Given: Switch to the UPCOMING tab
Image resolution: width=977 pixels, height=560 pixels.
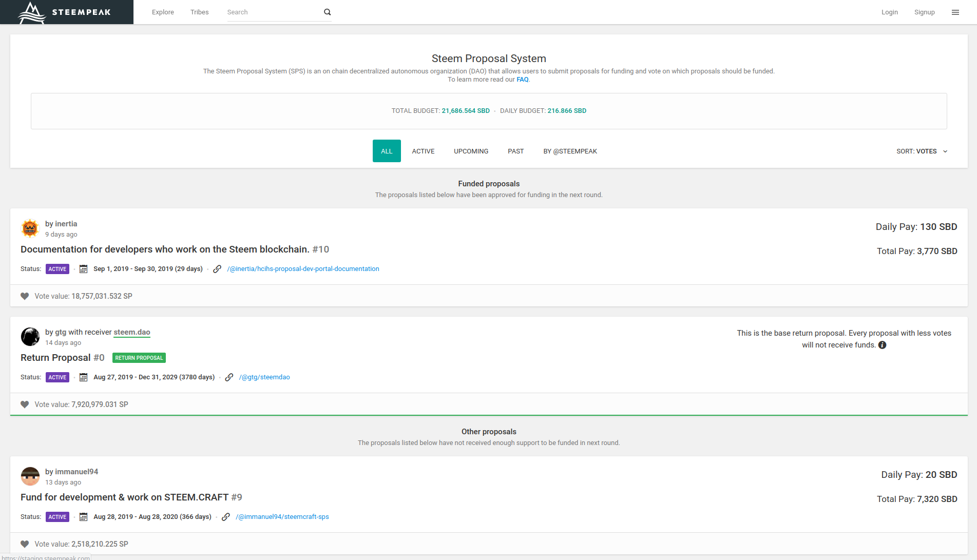Looking at the screenshot, I should tap(471, 151).
